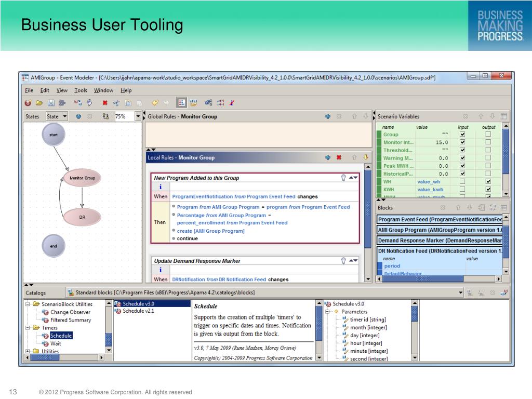
Task: Click the blue chain link toolbar icon
Action: point(208,102)
